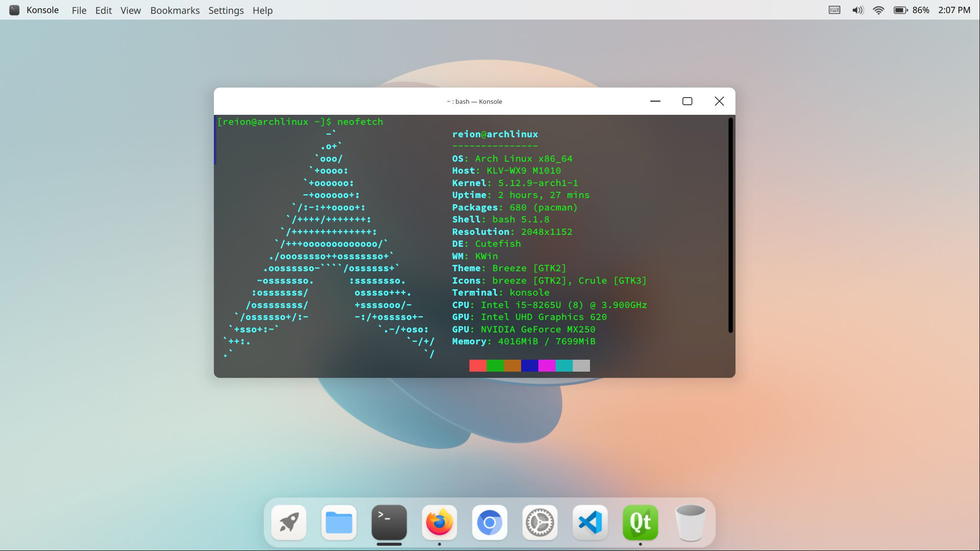Click the Help menu in Konsole

point(262,10)
